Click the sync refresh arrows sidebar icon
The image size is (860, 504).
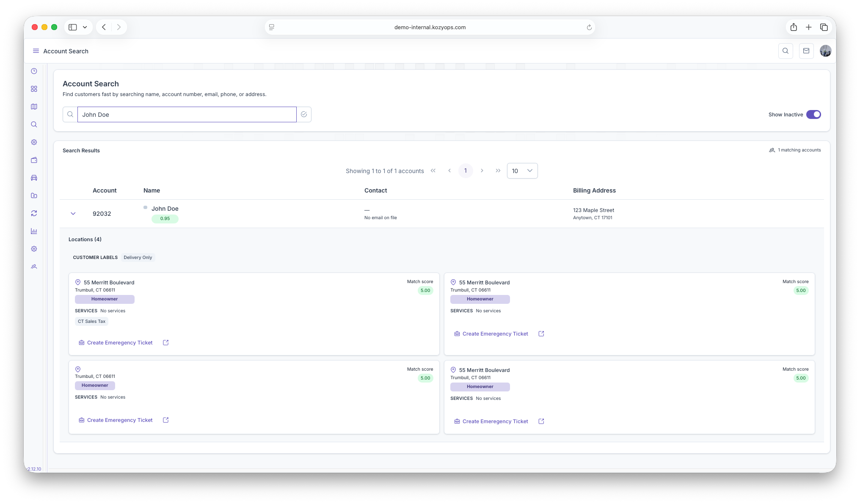pos(34,213)
